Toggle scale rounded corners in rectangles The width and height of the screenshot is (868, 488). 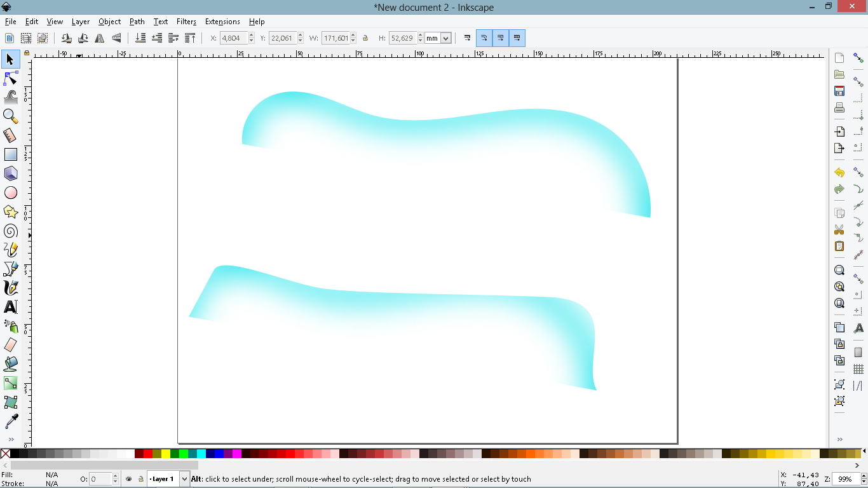click(x=484, y=38)
